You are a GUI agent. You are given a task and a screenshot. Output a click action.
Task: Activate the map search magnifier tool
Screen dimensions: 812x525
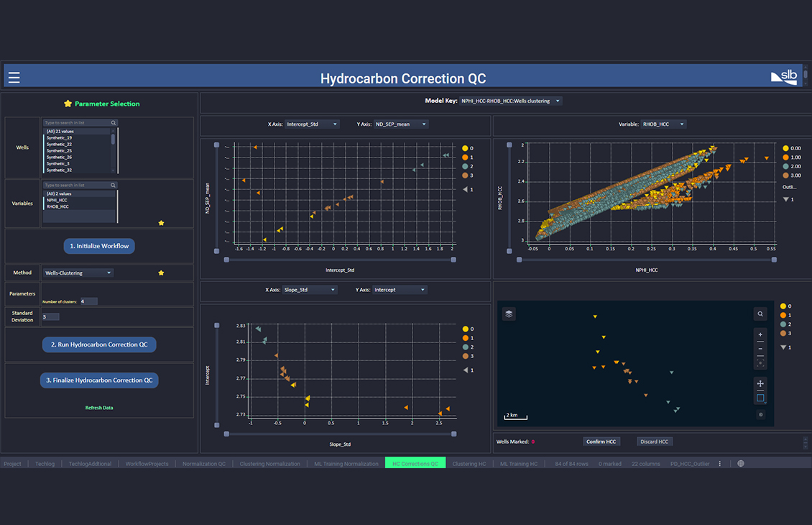tap(760, 314)
